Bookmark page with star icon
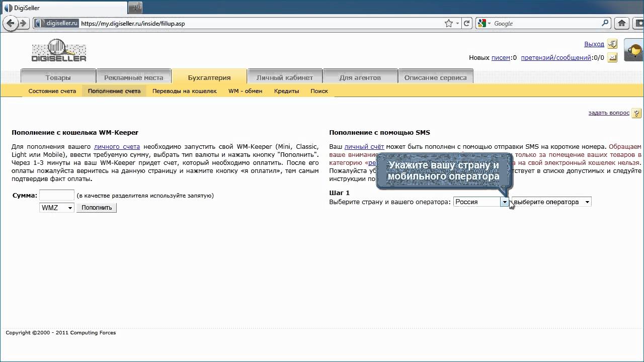 pos(449,23)
